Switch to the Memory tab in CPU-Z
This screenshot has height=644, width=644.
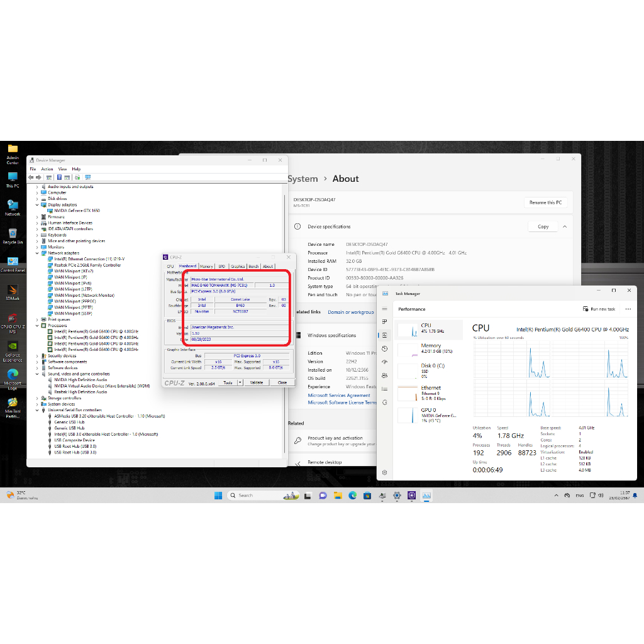pyautogui.click(x=206, y=266)
